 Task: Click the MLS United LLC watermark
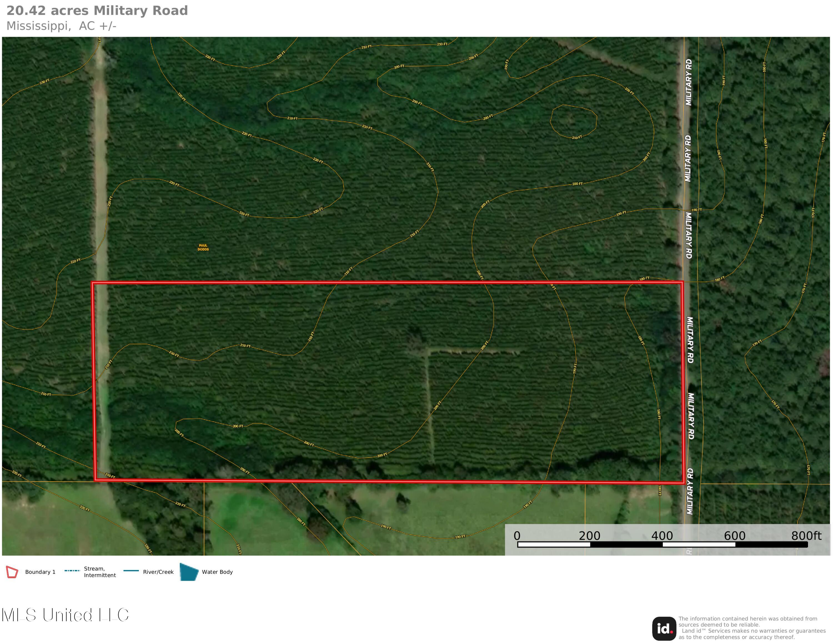[65, 615]
